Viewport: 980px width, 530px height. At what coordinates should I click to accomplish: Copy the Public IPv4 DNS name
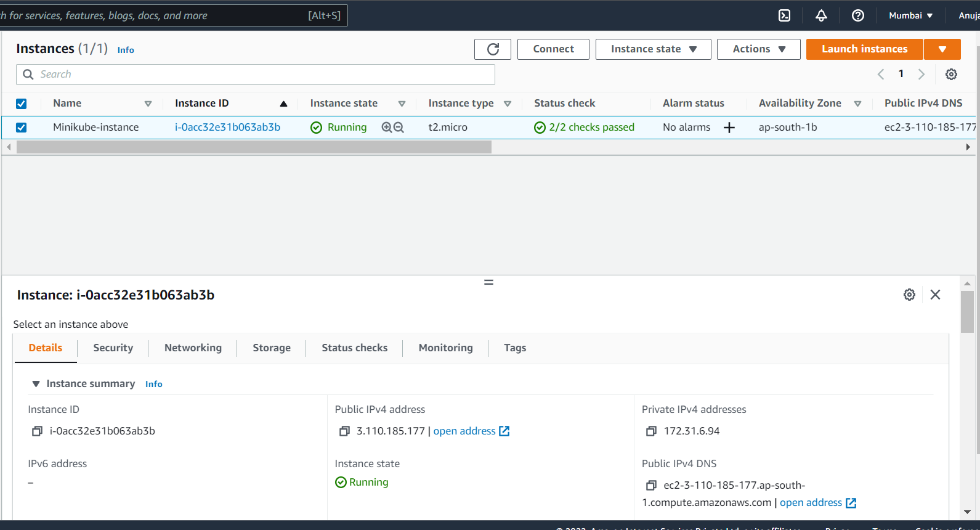[x=651, y=486]
